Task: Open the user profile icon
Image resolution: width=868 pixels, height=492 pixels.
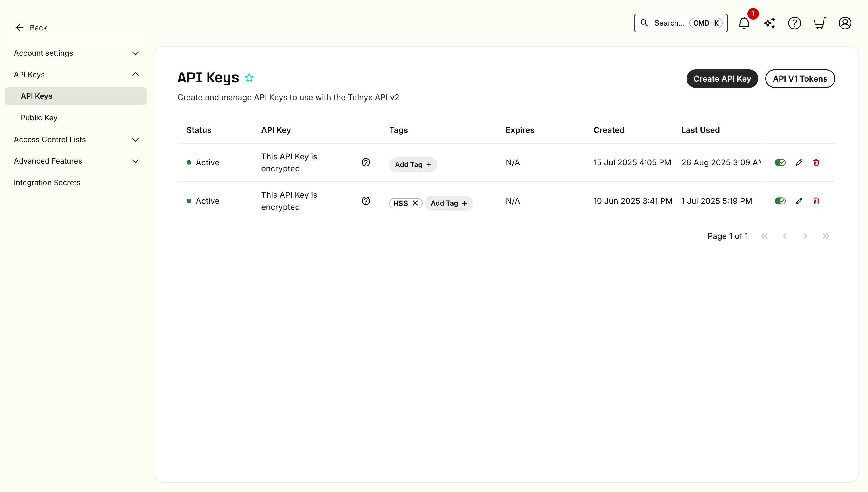Action: coord(845,23)
